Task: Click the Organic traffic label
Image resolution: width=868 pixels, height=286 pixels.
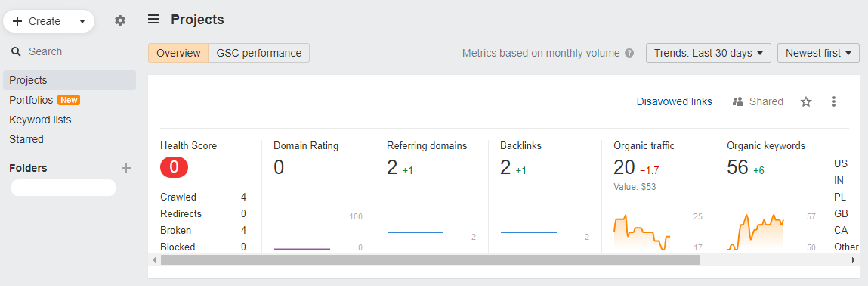Action: pyautogui.click(x=644, y=146)
